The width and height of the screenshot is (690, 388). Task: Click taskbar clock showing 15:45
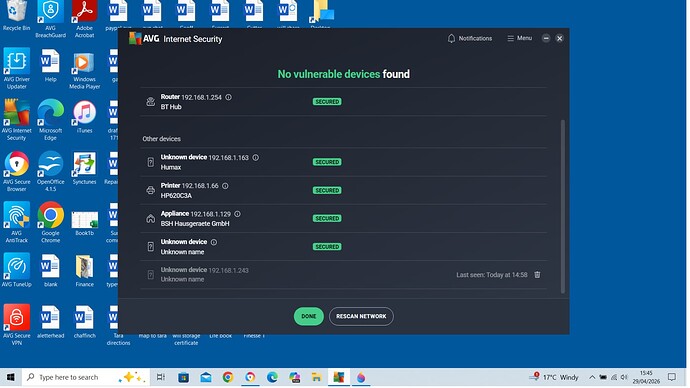pyautogui.click(x=646, y=377)
